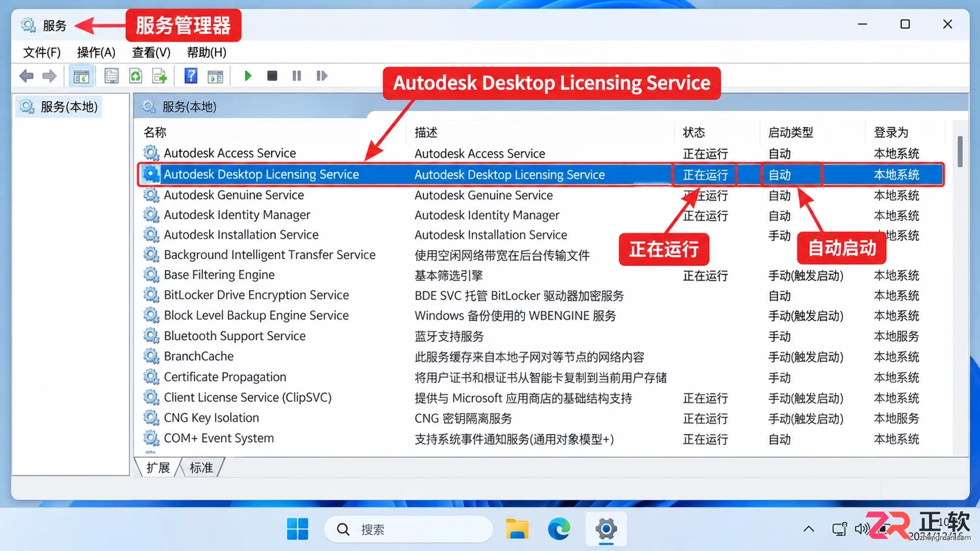
Task: Select the Background Intelligent Transfer Service name
Action: click(269, 255)
